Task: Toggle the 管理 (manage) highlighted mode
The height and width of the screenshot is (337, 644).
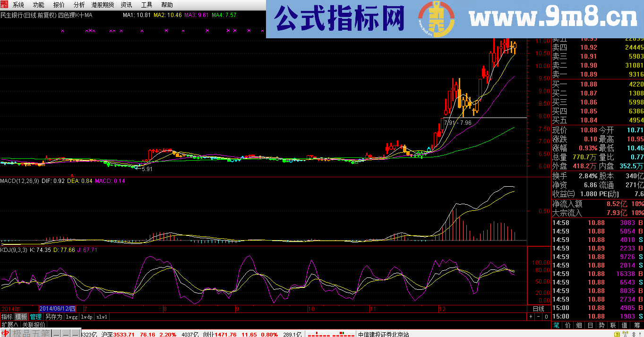Action: (34, 316)
